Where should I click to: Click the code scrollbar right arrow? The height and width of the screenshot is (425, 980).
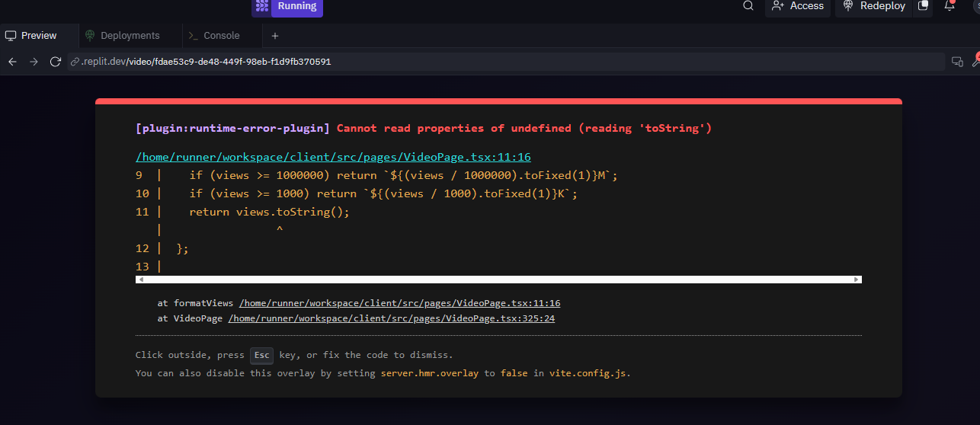tap(857, 280)
